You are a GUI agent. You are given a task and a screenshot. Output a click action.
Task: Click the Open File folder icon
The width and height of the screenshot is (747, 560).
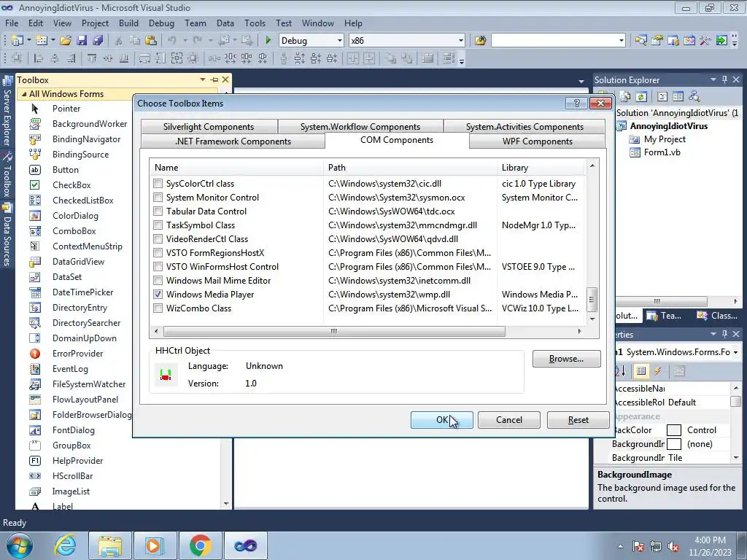[x=65, y=41]
